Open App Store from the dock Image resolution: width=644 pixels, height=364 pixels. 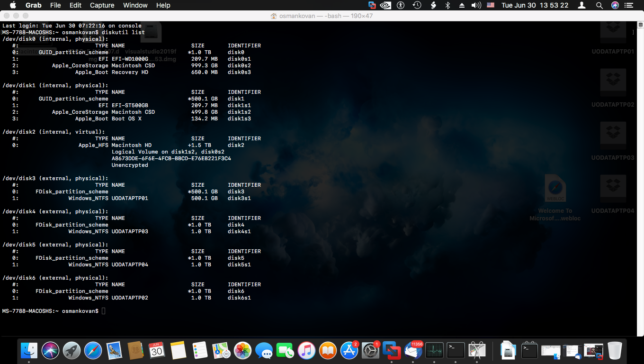click(x=349, y=351)
